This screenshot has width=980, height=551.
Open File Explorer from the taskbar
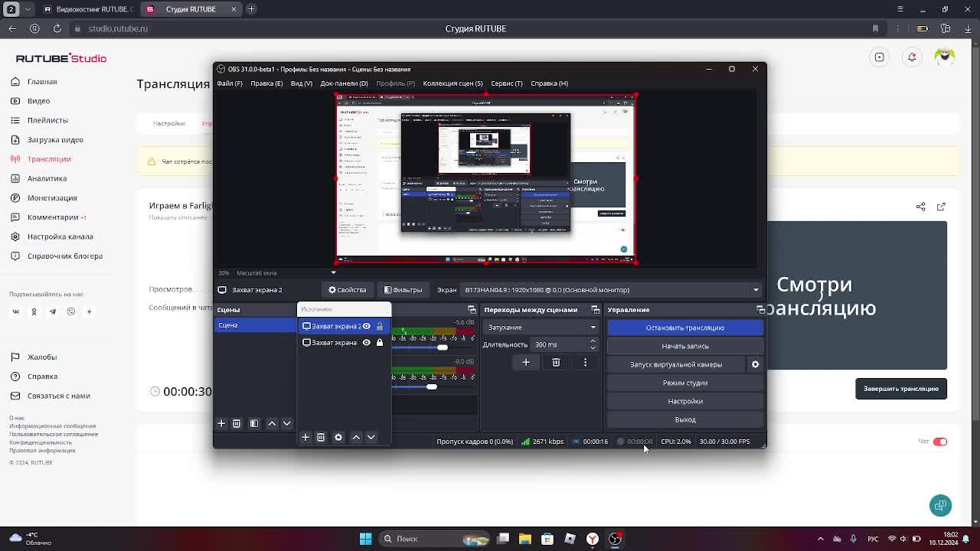pyautogui.click(x=525, y=539)
